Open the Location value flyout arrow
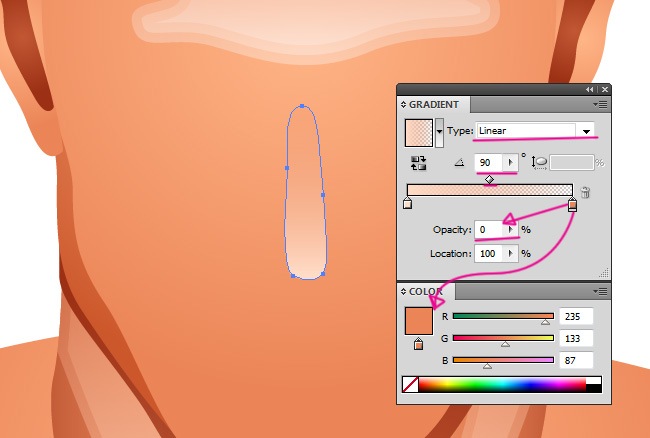Viewport: 650px width, 438px height. 511,253
